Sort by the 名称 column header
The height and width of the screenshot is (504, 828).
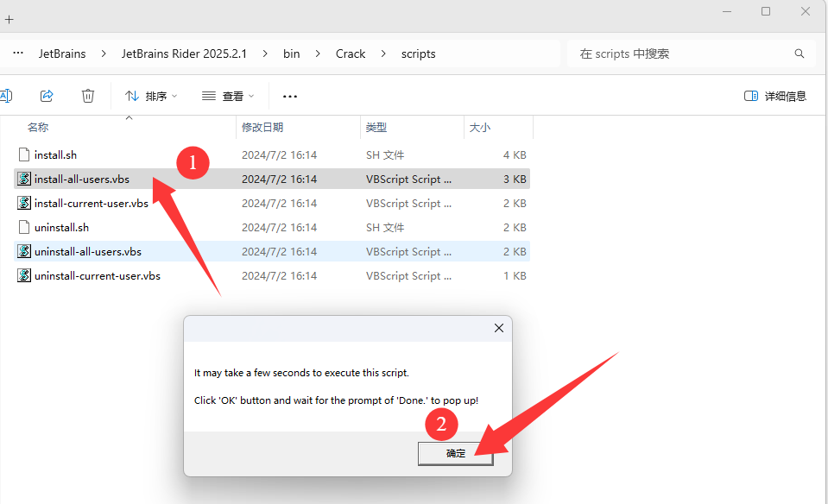[x=38, y=127]
